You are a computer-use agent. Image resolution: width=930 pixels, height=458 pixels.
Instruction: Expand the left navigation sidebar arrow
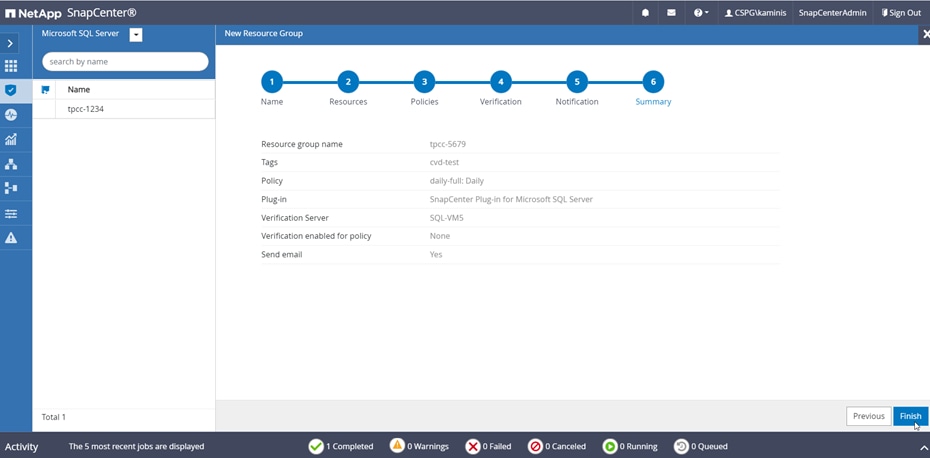click(10, 43)
